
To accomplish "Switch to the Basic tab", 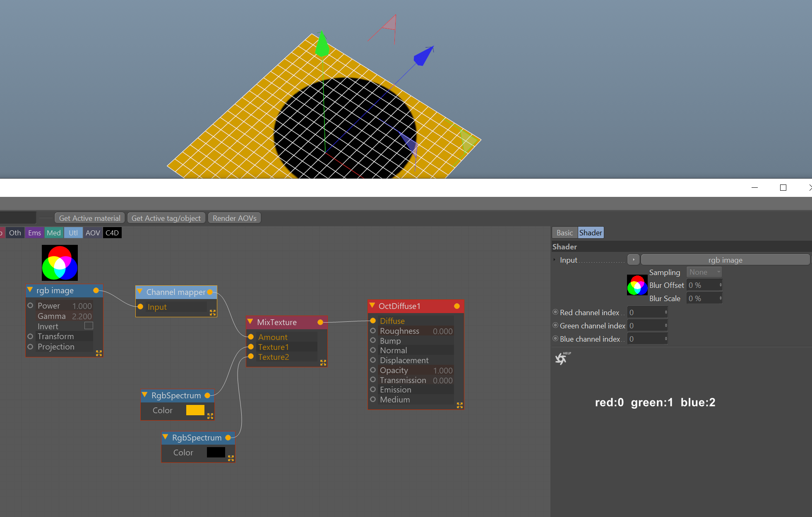I will tap(565, 233).
